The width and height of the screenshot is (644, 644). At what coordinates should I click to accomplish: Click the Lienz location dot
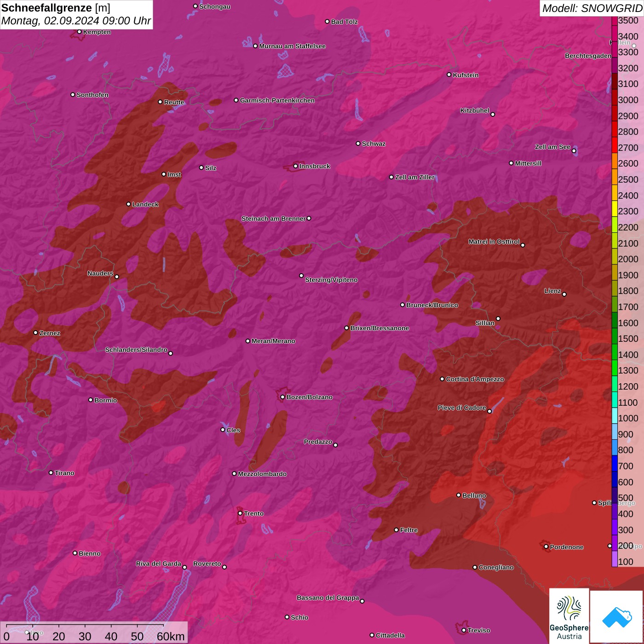pyautogui.click(x=564, y=294)
